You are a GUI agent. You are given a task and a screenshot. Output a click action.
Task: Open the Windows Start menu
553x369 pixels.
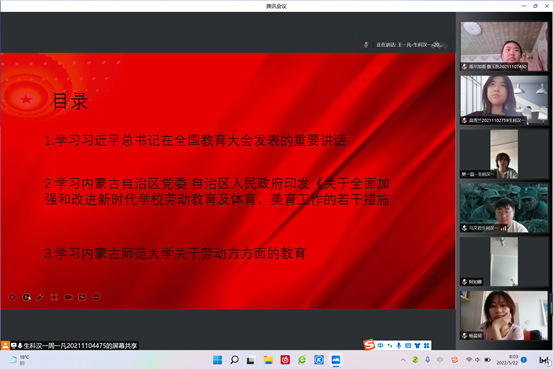point(218,360)
